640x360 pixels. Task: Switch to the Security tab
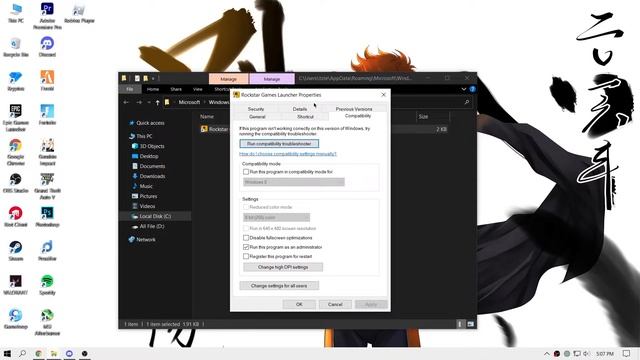click(x=256, y=109)
